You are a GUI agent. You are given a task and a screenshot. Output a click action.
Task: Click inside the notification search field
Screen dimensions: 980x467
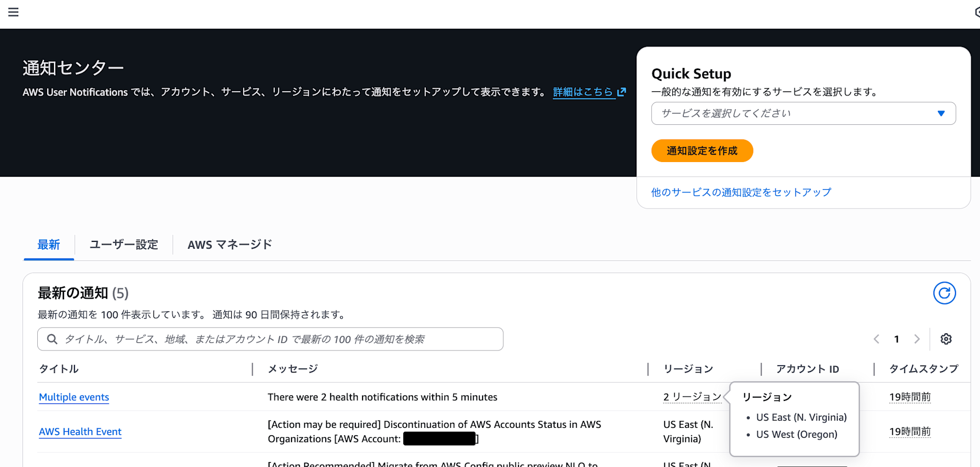pos(269,339)
